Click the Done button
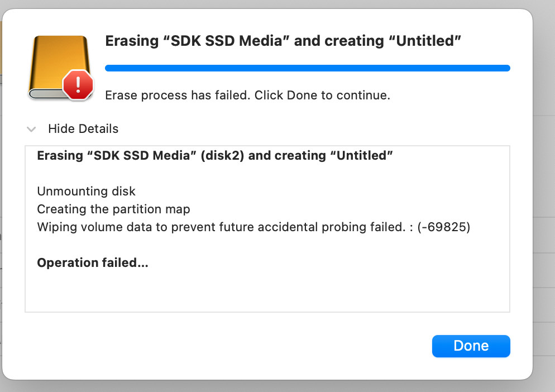Screen dimensions: 555x392 coord(471,346)
